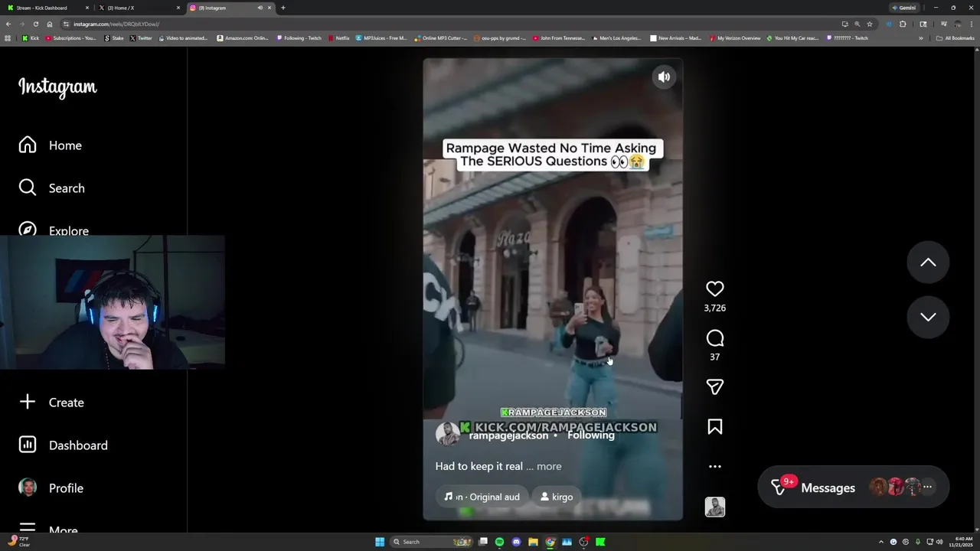
Task: Open the Messages floating panel
Action: coord(853,487)
